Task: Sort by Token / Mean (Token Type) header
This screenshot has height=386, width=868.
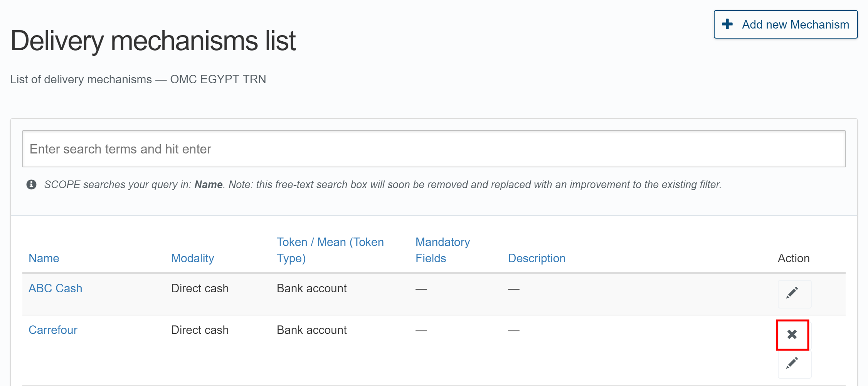Action: click(x=330, y=250)
